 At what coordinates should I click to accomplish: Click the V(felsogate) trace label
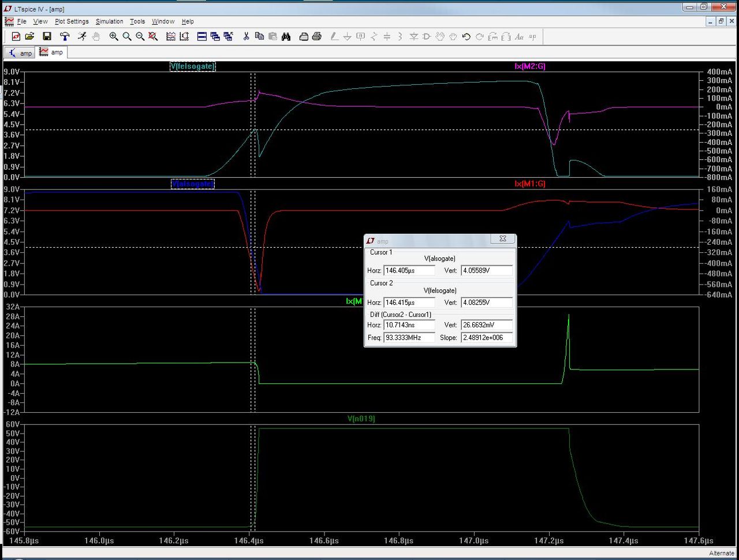click(x=192, y=66)
